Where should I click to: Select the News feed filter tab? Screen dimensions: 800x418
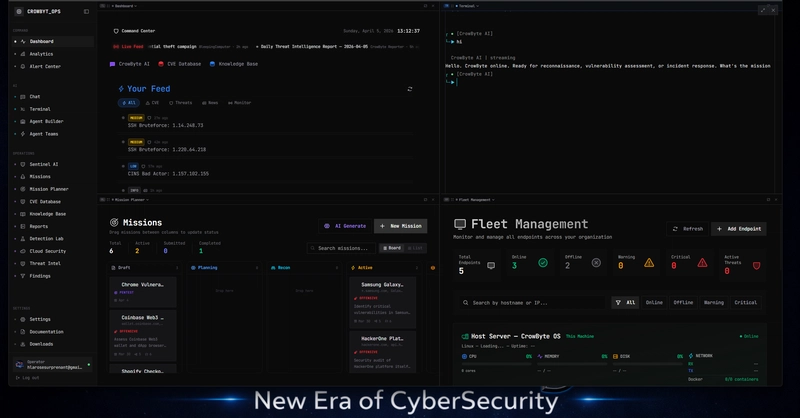click(x=210, y=103)
